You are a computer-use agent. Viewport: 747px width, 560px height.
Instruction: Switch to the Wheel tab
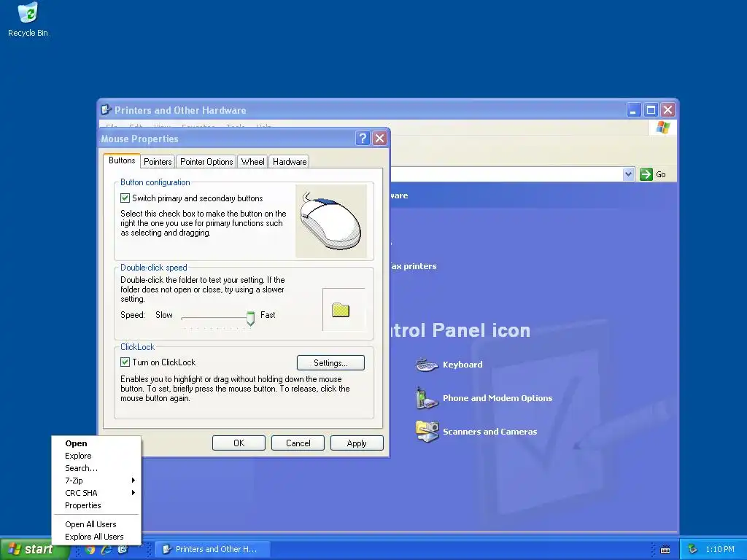(252, 162)
